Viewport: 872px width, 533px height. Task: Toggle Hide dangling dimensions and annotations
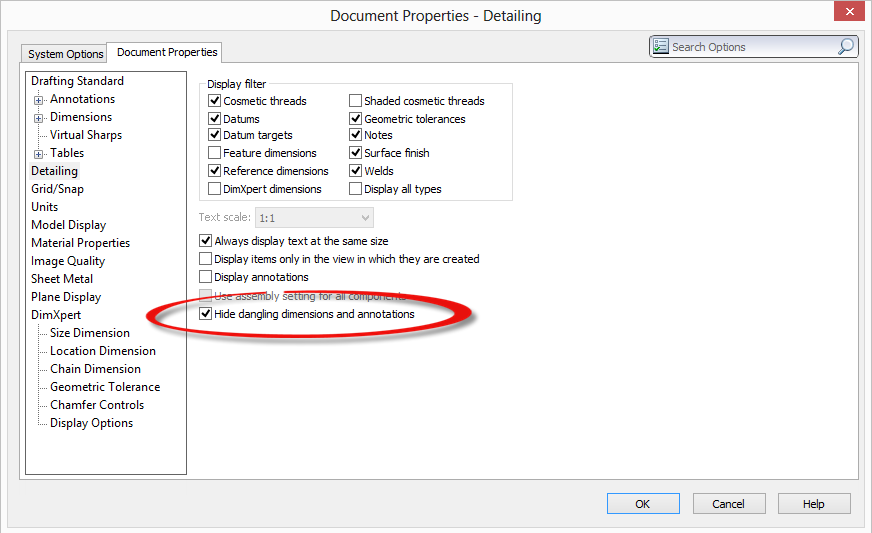tap(205, 314)
